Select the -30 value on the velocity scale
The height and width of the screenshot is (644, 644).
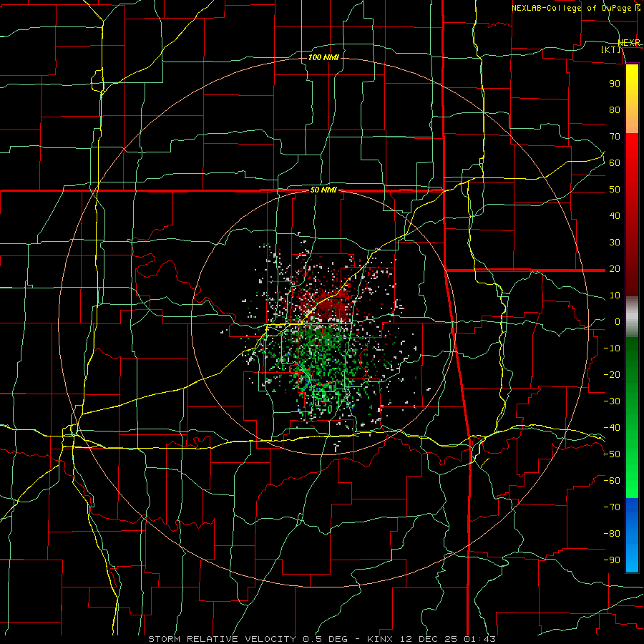point(612,401)
